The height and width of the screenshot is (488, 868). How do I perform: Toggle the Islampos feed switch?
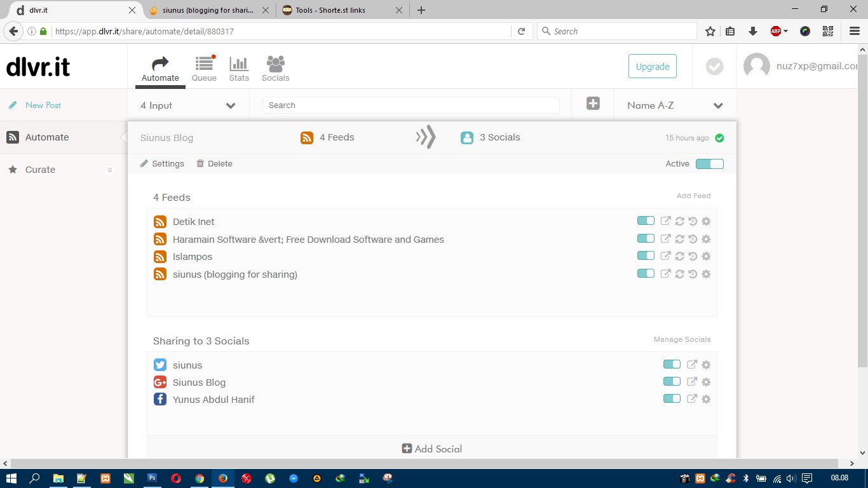click(646, 256)
